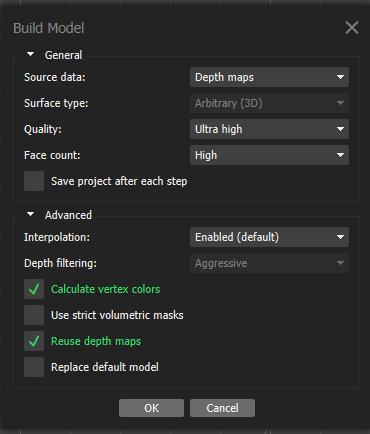The height and width of the screenshot is (434, 370).
Task: Uncheck Reuse depth maps
Action: (34, 341)
